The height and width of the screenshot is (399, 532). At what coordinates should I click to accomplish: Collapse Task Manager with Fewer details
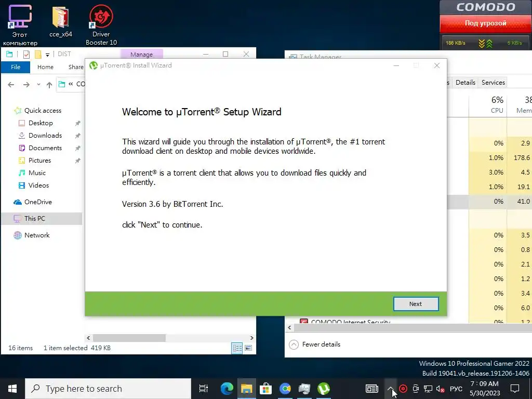[315, 344]
